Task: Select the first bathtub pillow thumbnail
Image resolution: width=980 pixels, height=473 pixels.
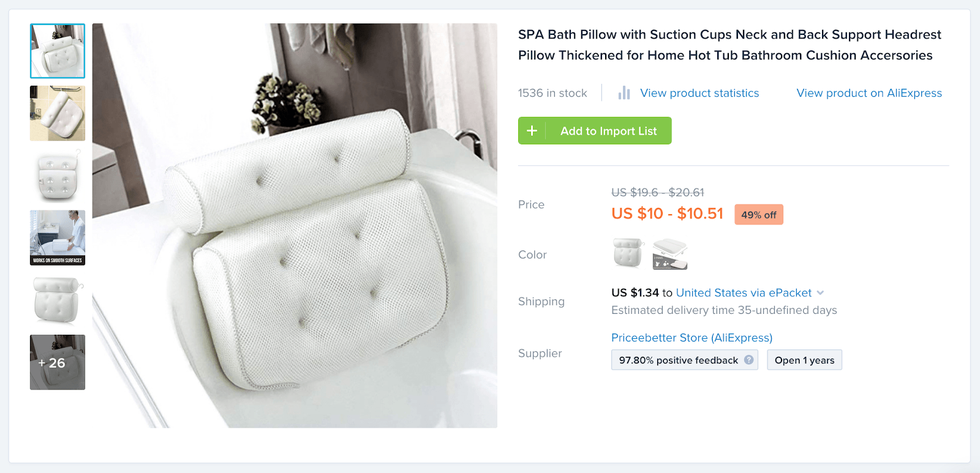Action: [x=58, y=51]
